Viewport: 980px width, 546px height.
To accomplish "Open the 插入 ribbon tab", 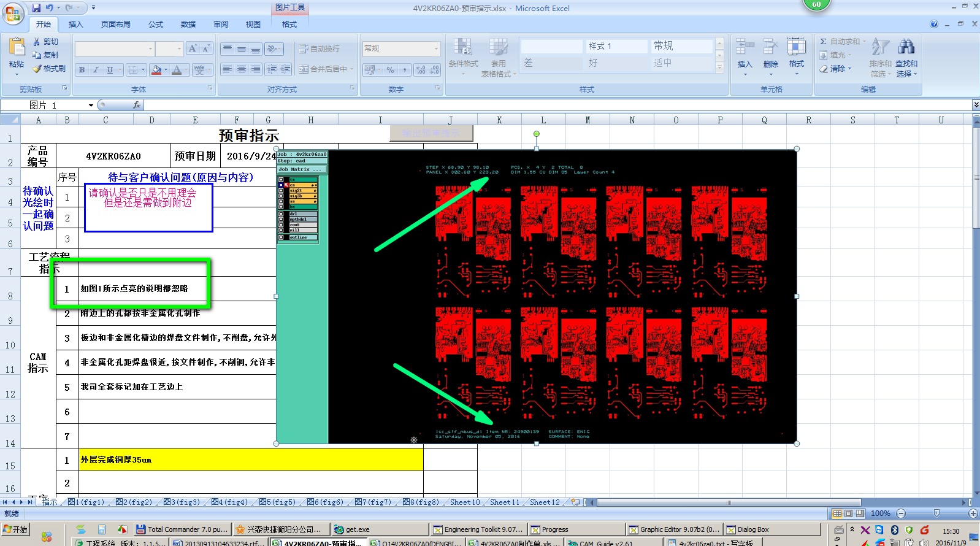I will (75, 24).
